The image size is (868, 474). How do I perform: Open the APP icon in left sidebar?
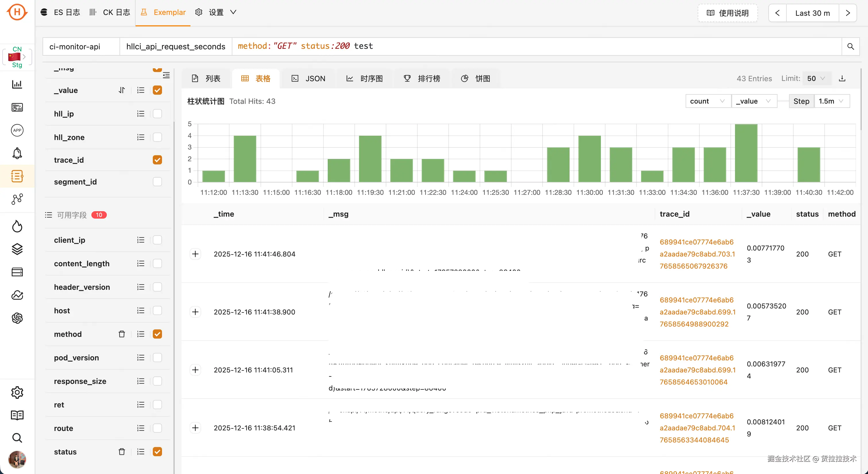pos(17,130)
